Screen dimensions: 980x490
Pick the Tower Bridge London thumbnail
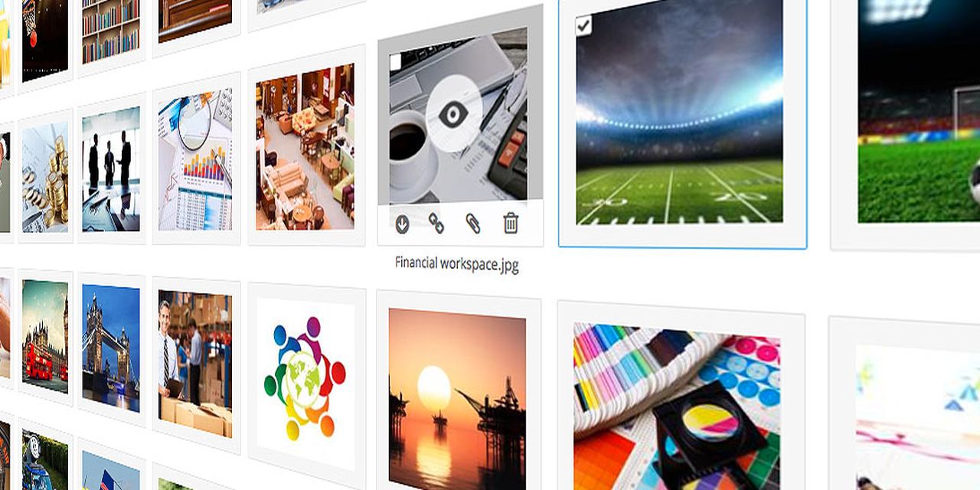[111, 348]
